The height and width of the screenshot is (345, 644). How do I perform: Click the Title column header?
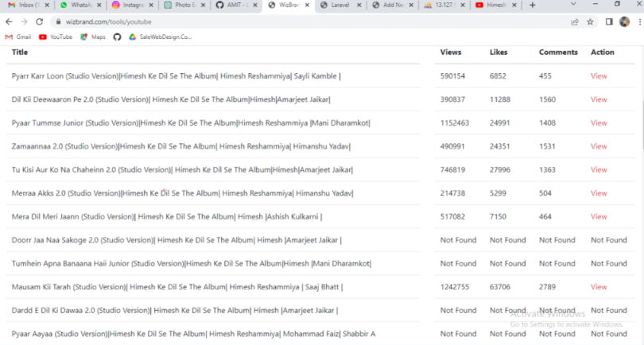[x=20, y=52]
